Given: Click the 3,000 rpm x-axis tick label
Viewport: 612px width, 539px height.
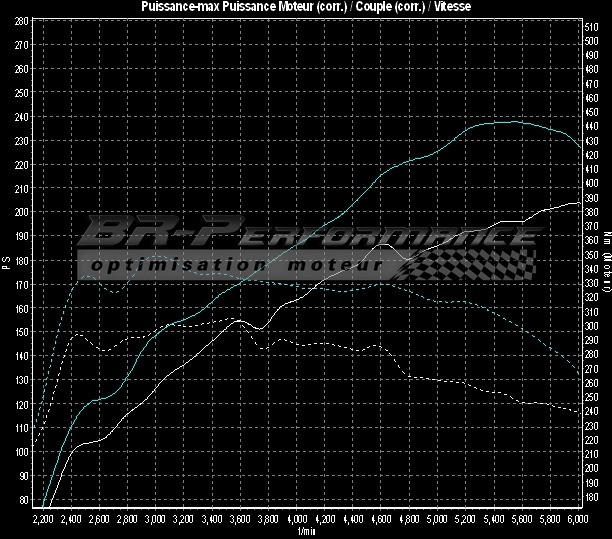Looking at the screenshot, I should coord(156,521).
